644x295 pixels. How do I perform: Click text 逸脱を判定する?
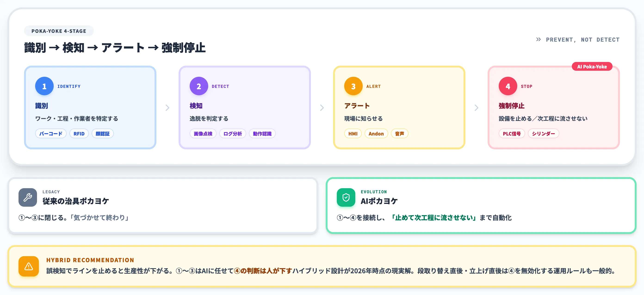(x=209, y=119)
